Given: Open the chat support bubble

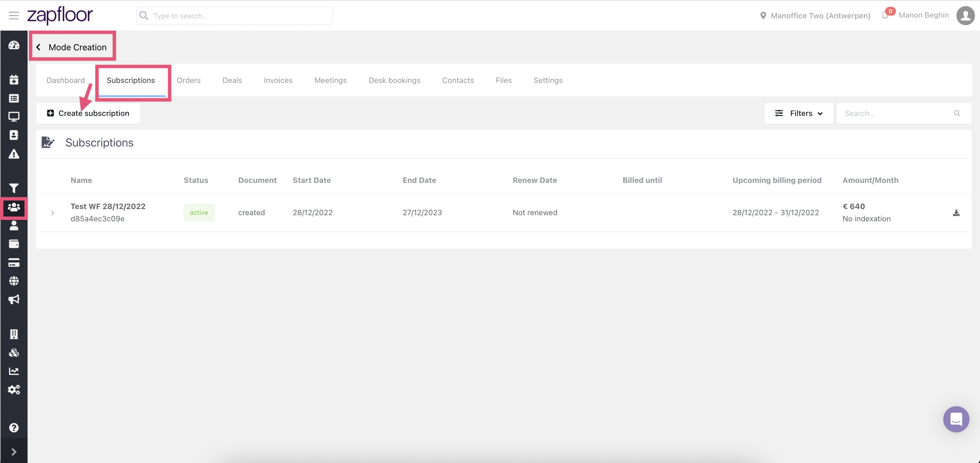Looking at the screenshot, I should pyautogui.click(x=956, y=419).
